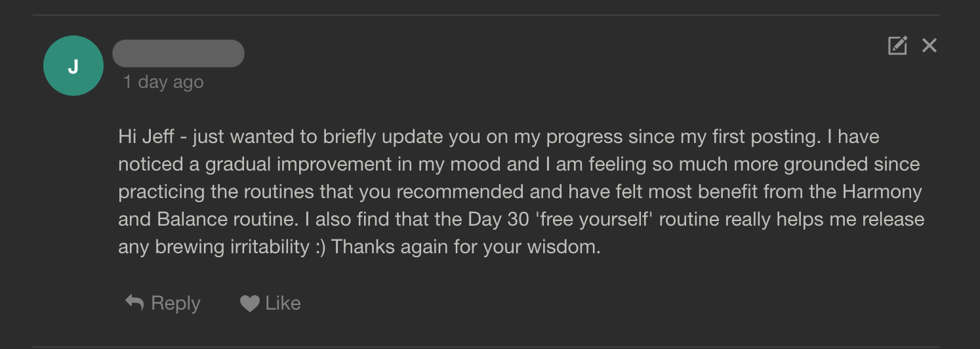Open the green J avatar profile
Image resolution: width=980 pixels, height=349 pixels.
(73, 66)
